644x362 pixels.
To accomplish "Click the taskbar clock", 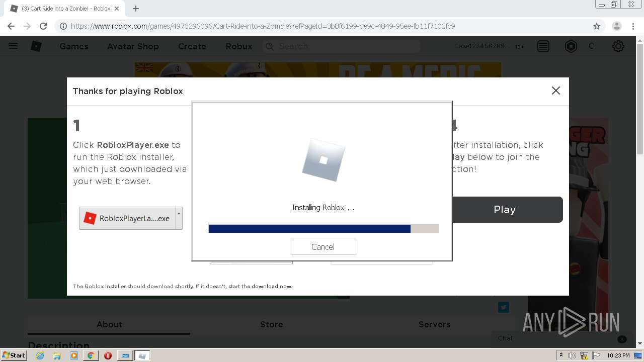I will [x=618, y=355].
